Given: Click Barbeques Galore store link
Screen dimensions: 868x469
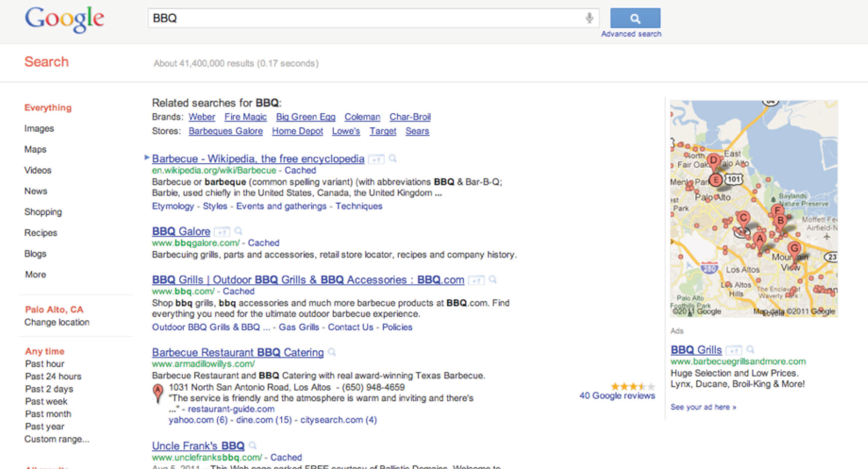Looking at the screenshot, I should (x=226, y=131).
